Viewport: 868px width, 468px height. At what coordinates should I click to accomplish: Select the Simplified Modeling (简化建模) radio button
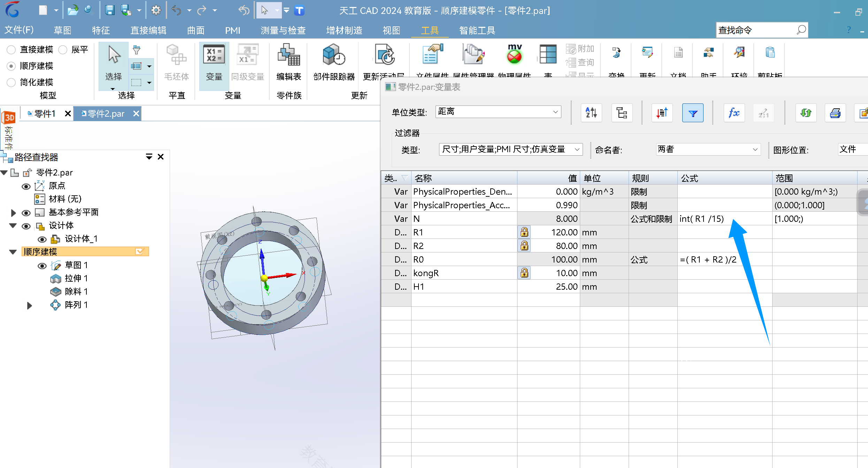(11, 82)
